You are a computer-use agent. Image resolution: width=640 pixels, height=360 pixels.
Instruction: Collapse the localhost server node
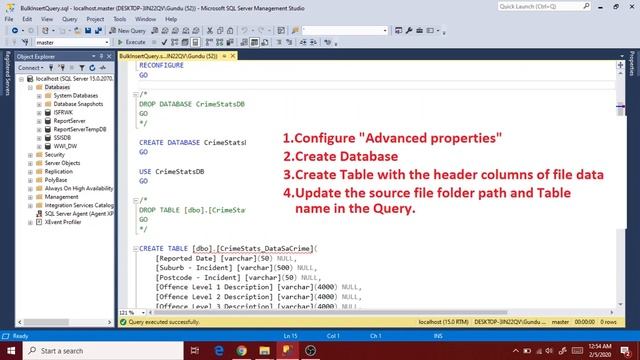(21, 79)
